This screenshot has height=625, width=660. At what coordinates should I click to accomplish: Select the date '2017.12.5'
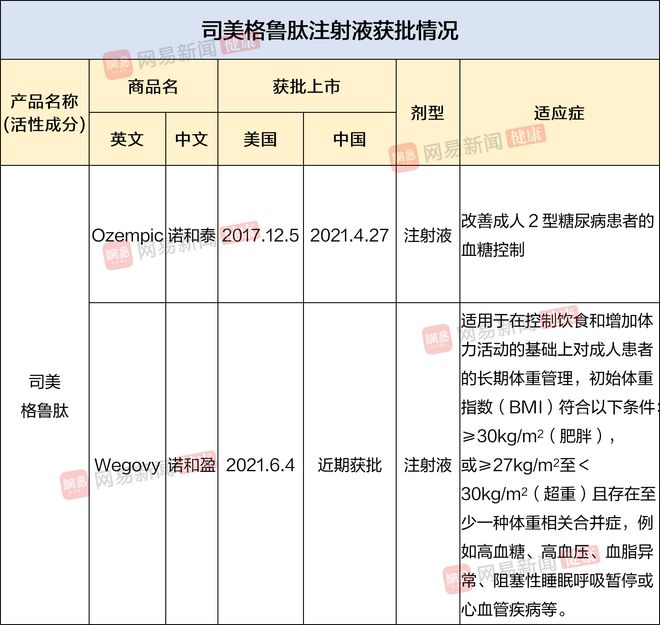pos(260,235)
